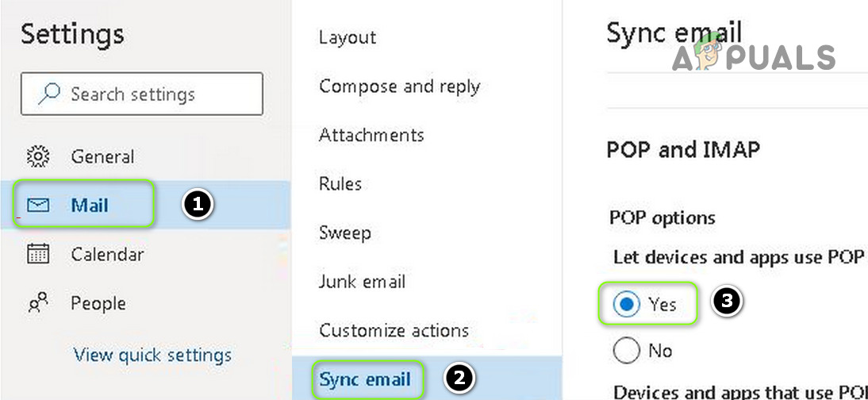Switch to the Calendar category
Screen dimensions: 868x400
(x=107, y=255)
